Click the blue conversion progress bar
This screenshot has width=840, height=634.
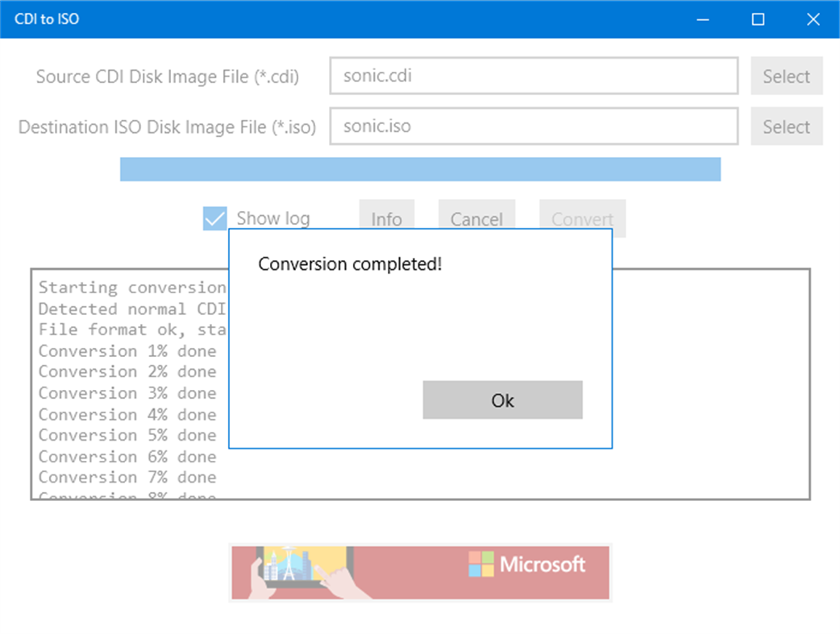[419, 169]
